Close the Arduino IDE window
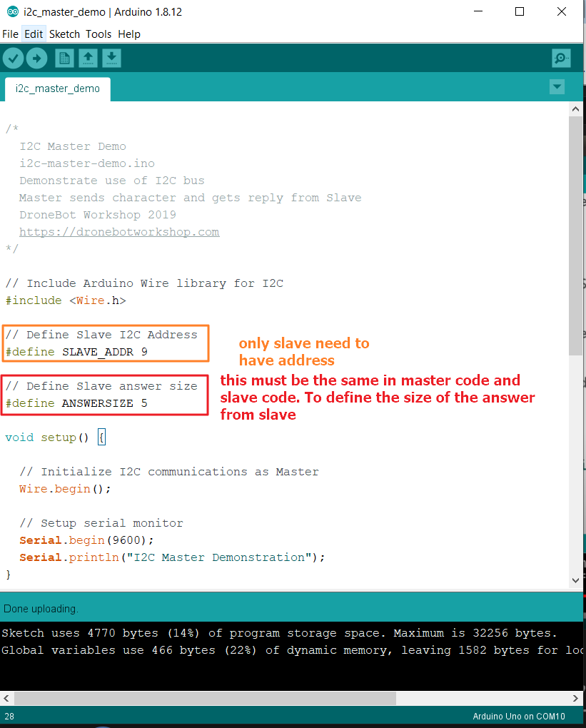 562,11
